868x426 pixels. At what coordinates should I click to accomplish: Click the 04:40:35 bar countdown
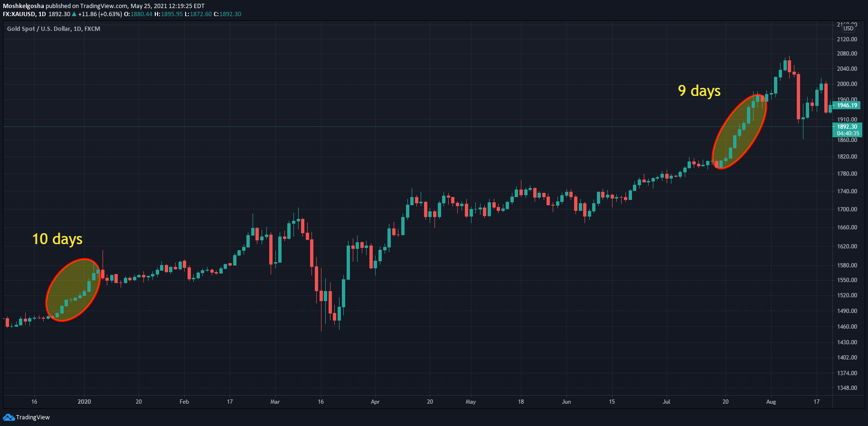click(848, 133)
